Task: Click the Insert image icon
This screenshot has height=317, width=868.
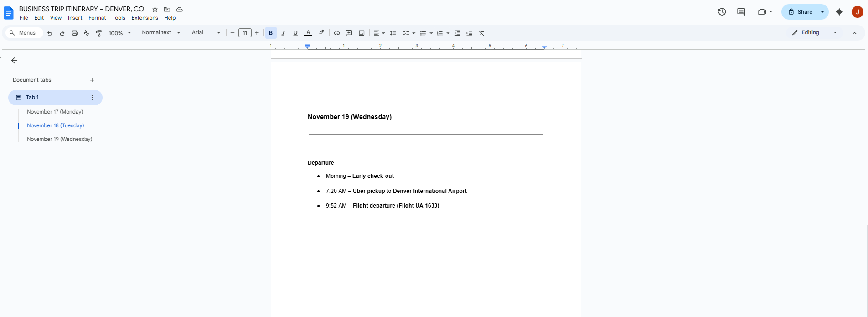Action: [362, 33]
